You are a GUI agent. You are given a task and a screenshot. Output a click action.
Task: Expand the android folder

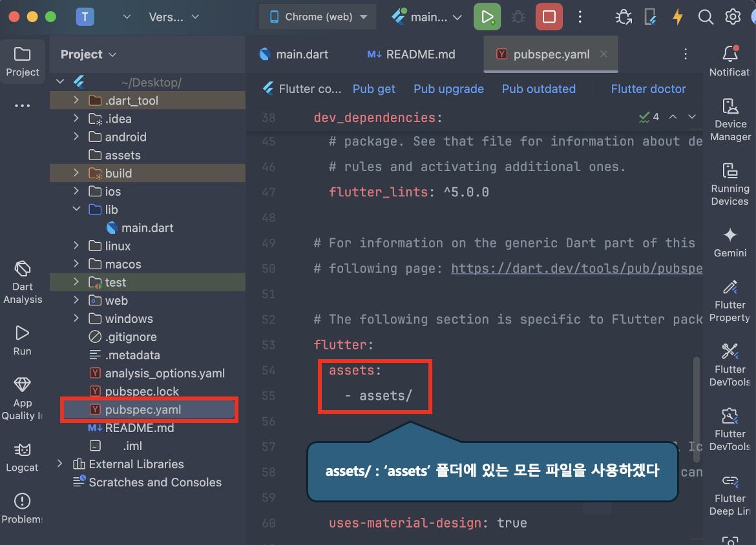[x=76, y=137]
